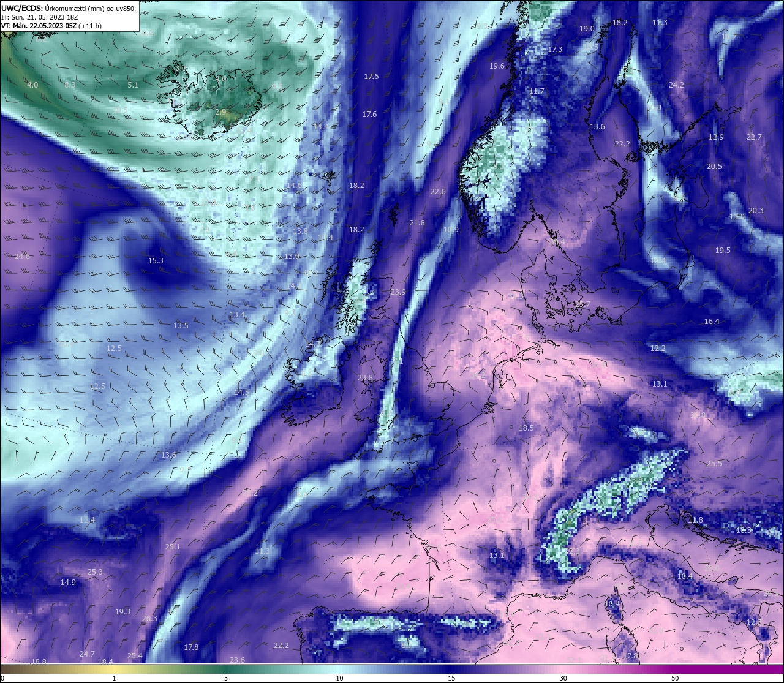Click the map value '25.5' over Central Europe
Viewport: 784px width, 683px height.
click(714, 464)
